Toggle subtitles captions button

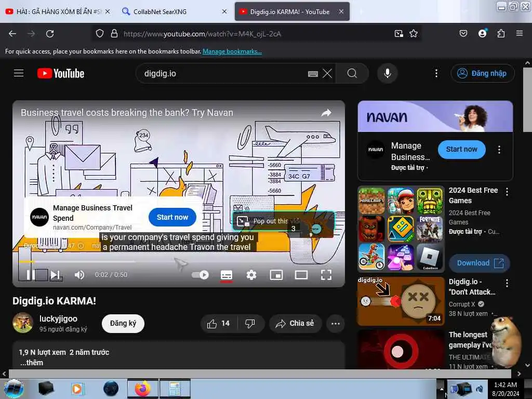[227, 275]
